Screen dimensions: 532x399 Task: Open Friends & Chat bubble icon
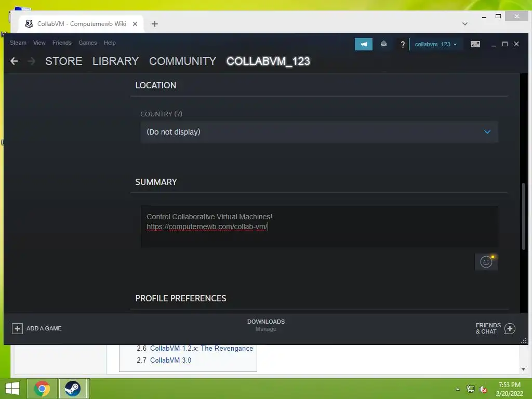pyautogui.click(x=510, y=328)
